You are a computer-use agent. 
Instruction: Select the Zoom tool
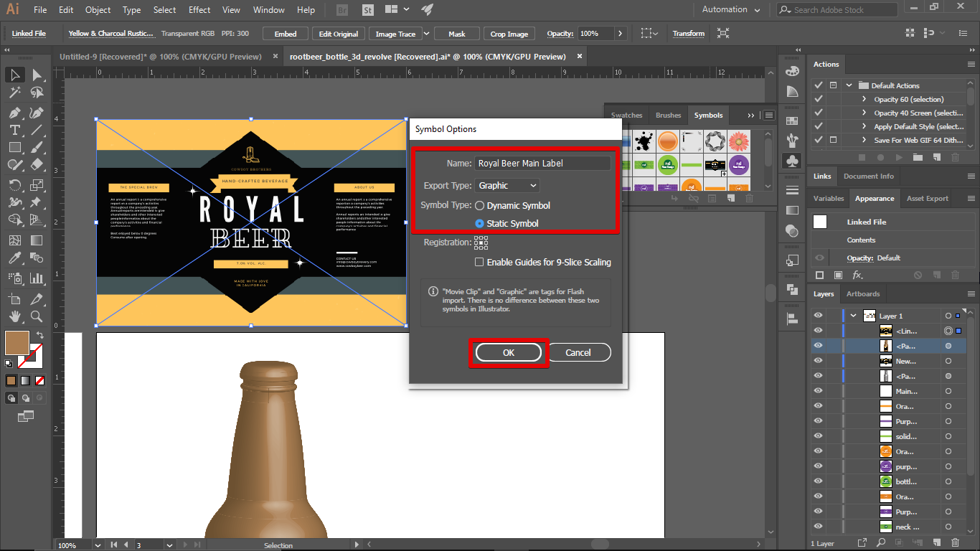37,316
